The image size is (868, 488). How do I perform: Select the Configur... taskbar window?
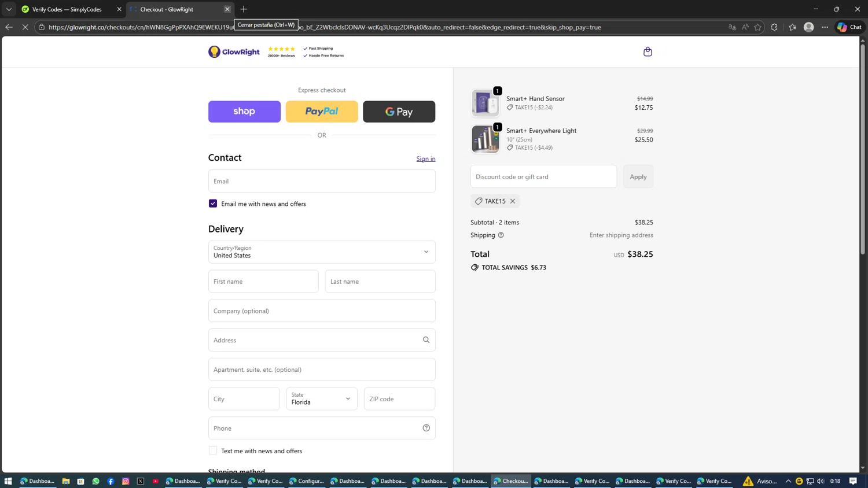pyautogui.click(x=307, y=481)
